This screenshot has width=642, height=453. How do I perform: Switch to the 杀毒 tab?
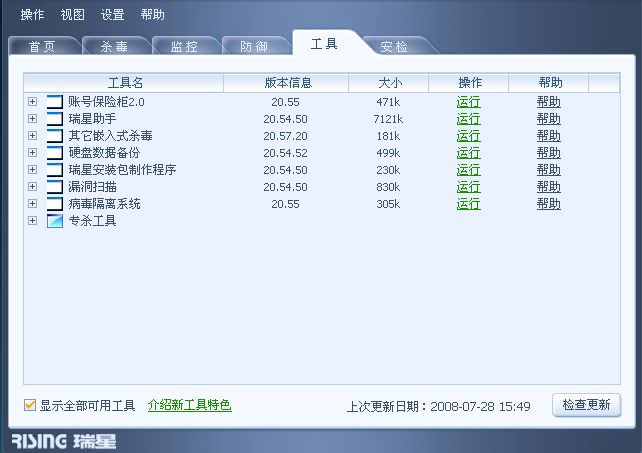(114, 46)
